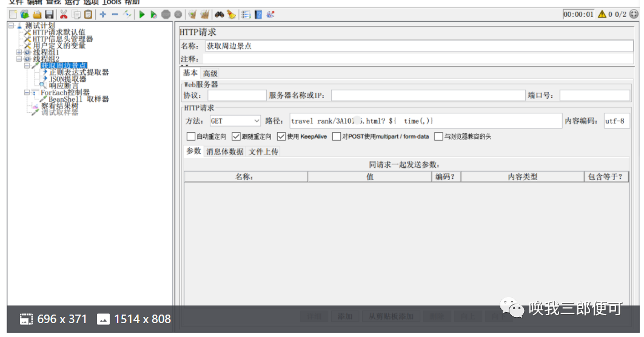Open the Templates toolbar icon
644x337 pixels.
coord(25,15)
